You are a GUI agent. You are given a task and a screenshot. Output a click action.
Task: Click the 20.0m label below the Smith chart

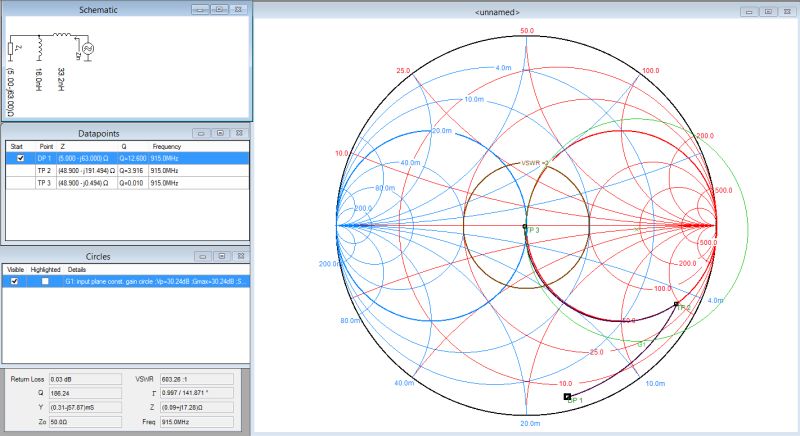point(530,423)
